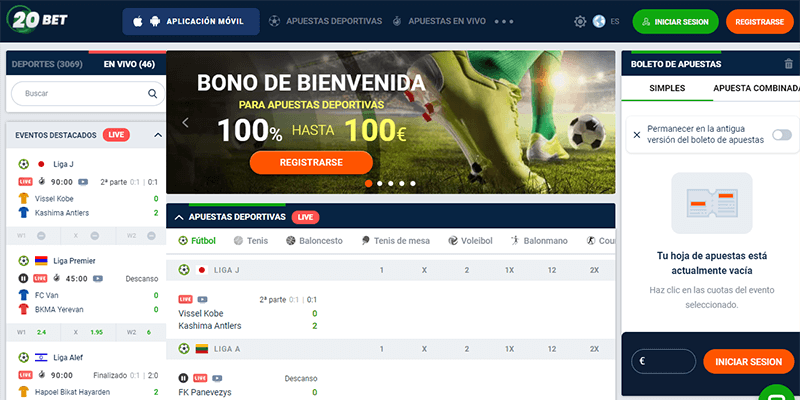This screenshot has height=400, width=800.
Task: Toggle old bet slip version switch
Action: point(782,135)
